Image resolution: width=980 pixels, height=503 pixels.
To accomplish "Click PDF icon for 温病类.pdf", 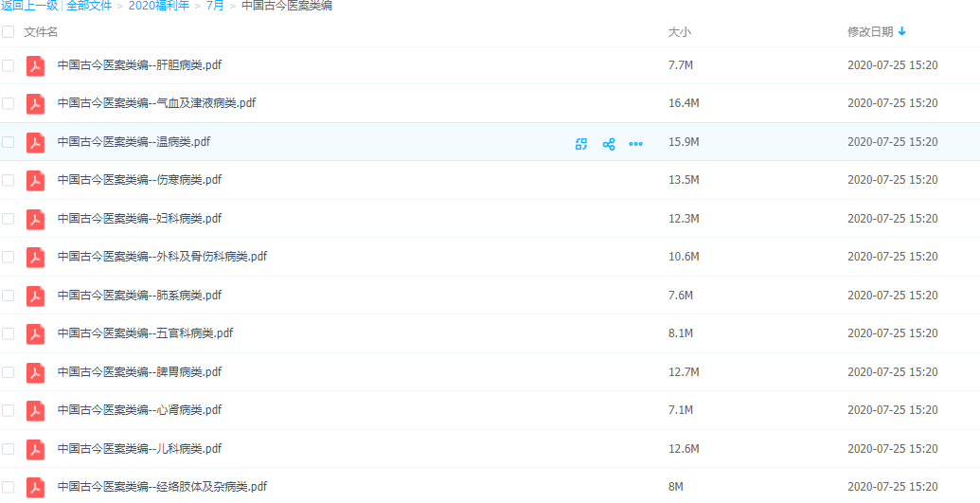I will tap(35, 143).
